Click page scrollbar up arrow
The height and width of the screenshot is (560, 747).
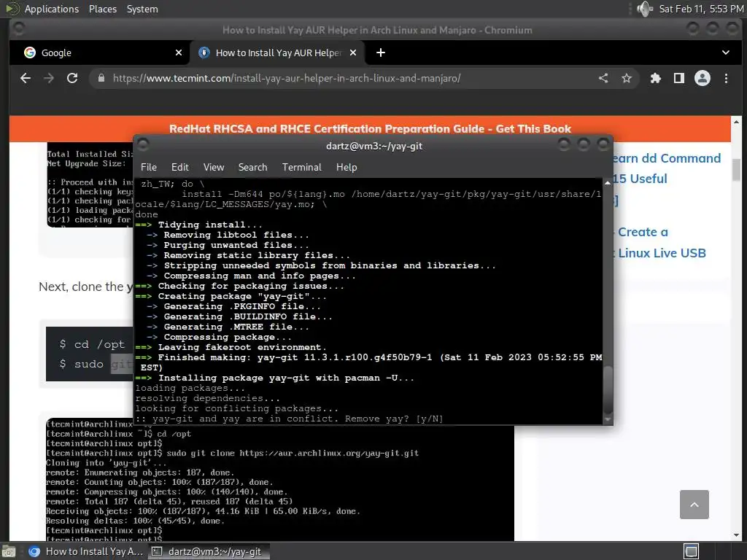(737, 122)
